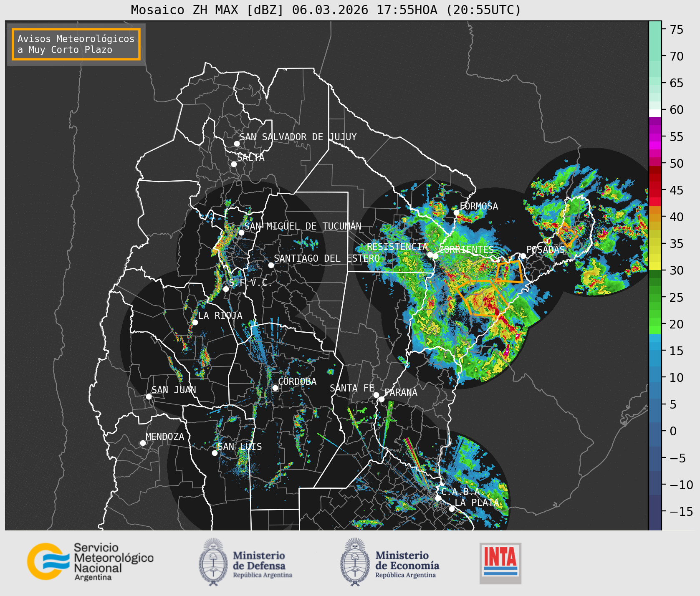Screen dimensions: 700x596
Task: Click the Córdoba city marker dot
Action: coord(275,388)
